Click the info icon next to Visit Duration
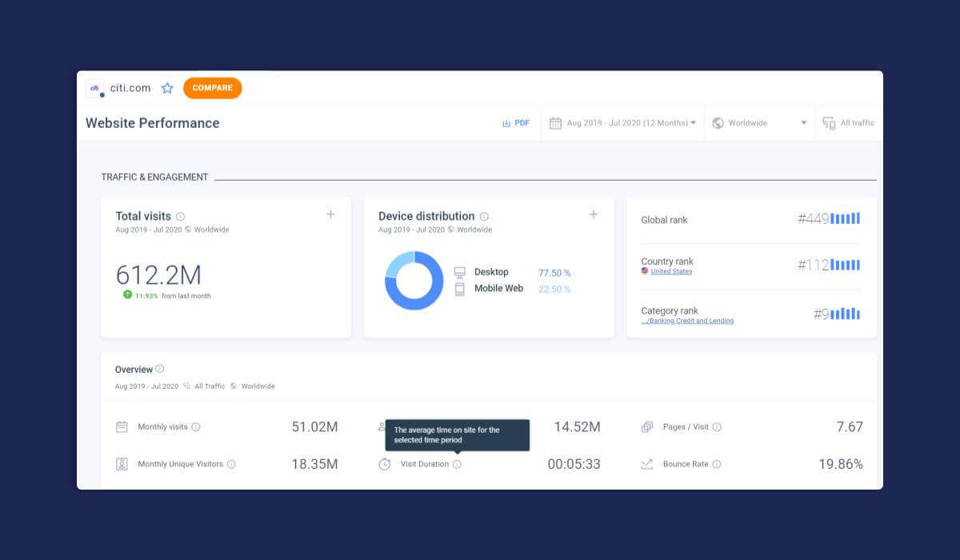Viewport: 960px width, 560px height. click(457, 464)
